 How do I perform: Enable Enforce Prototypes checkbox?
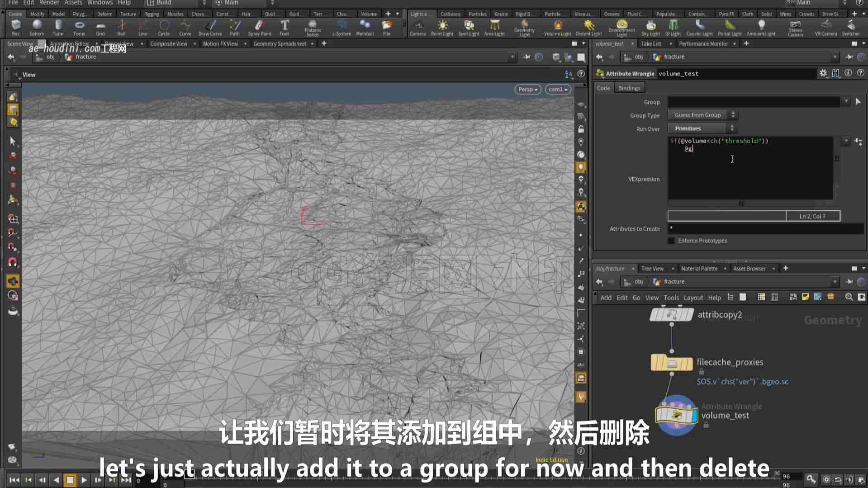click(x=671, y=241)
